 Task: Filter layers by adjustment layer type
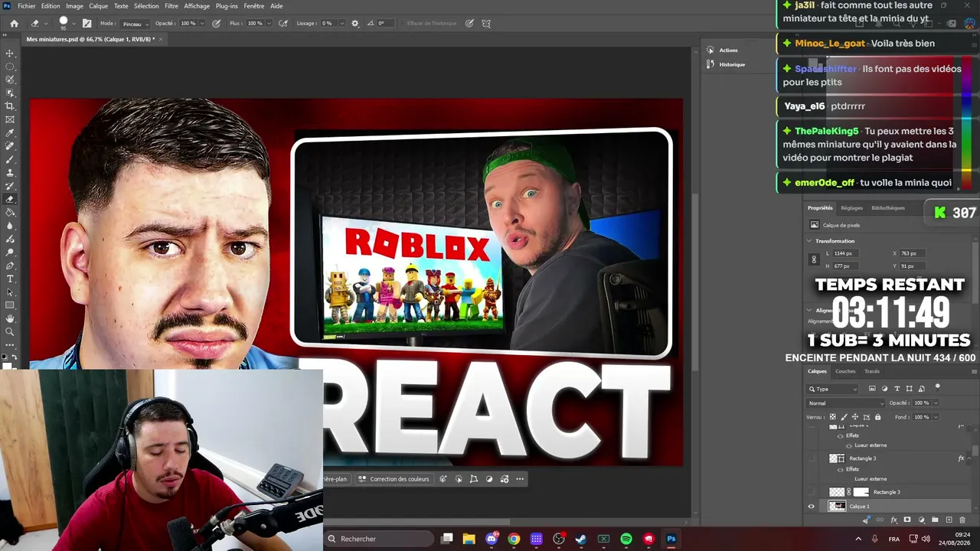tap(885, 389)
